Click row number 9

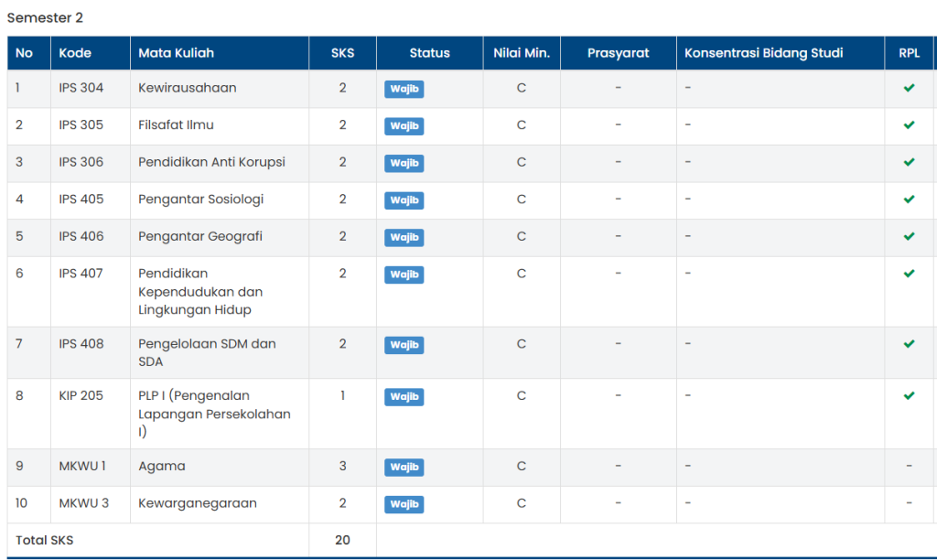20,466
